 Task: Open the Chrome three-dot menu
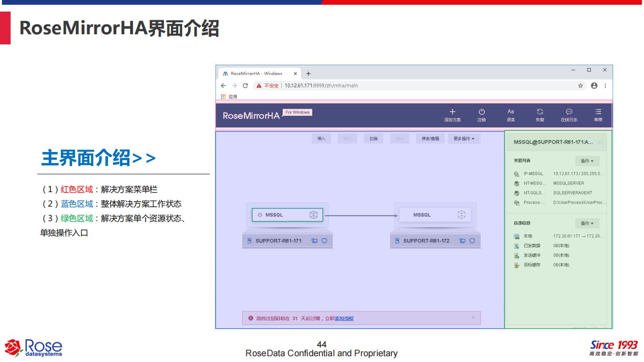605,85
